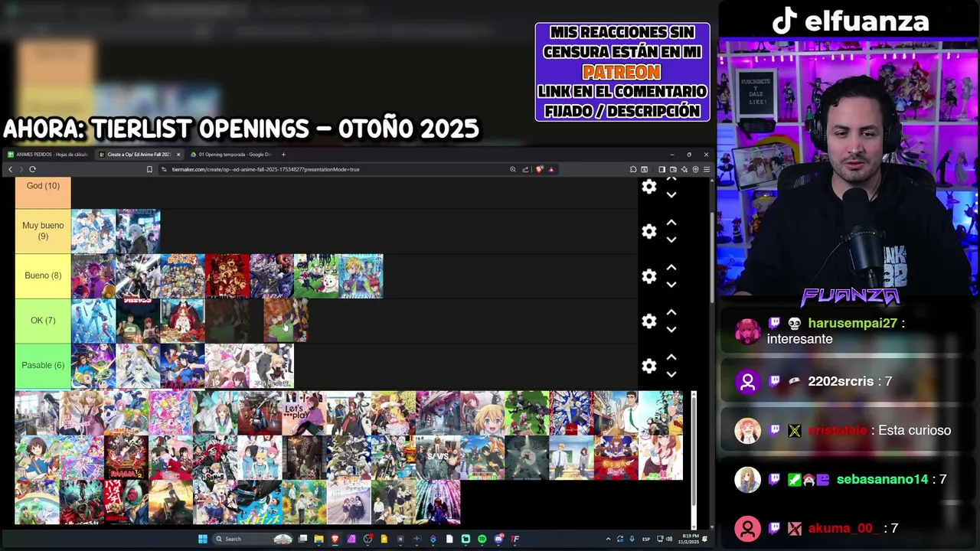Select the Muy bueno (9) tier label
The image size is (980, 551).
tap(43, 231)
